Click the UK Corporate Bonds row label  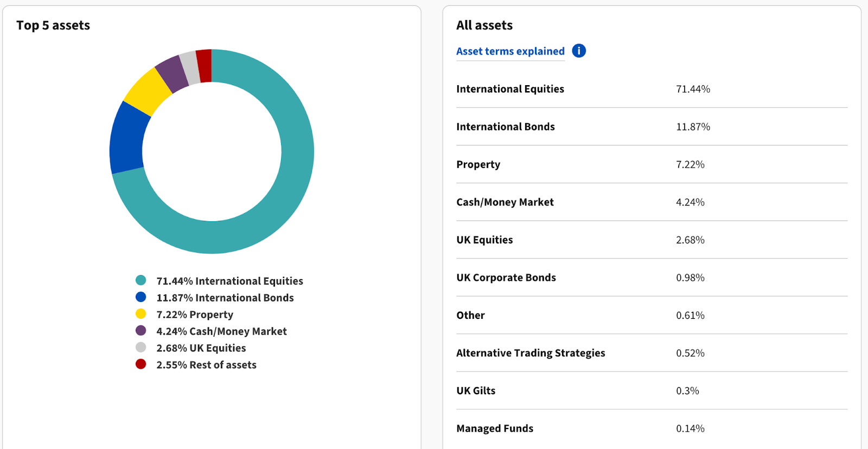pyautogui.click(x=506, y=278)
